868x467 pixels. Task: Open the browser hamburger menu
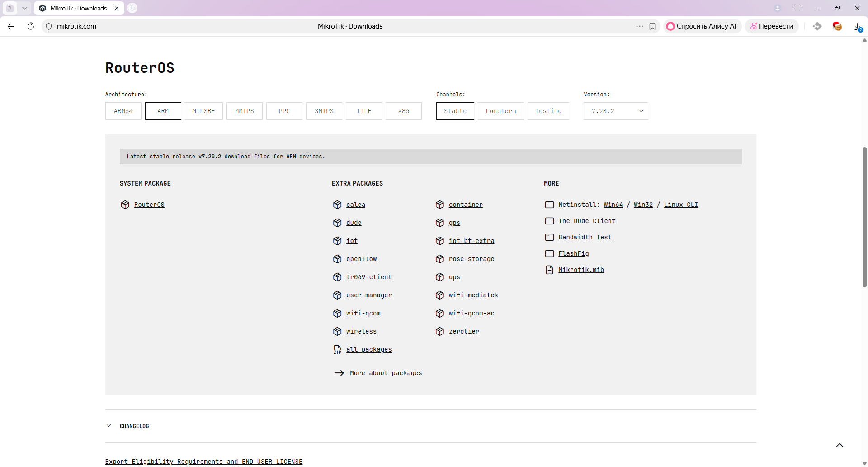pyautogui.click(x=797, y=8)
